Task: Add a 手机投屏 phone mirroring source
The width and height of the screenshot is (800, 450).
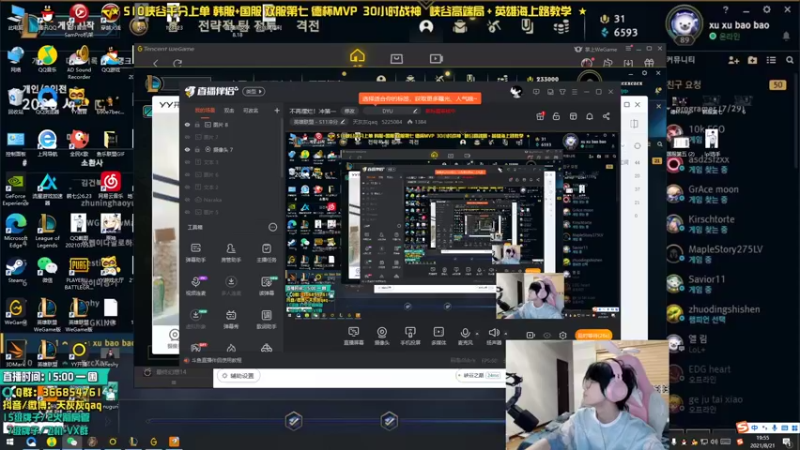Action: (x=410, y=336)
